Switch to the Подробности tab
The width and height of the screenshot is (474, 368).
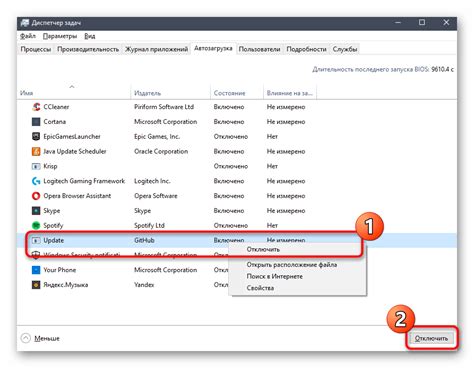coord(306,49)
